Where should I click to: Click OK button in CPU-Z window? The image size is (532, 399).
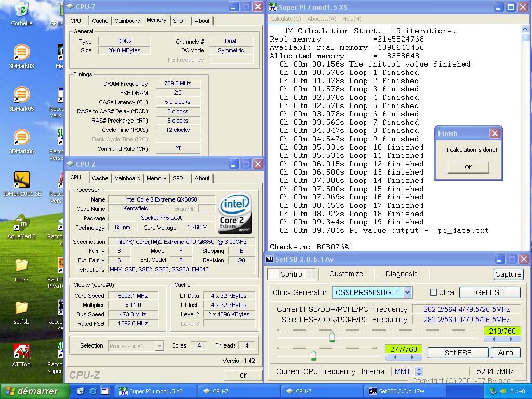tap(243, 375)
